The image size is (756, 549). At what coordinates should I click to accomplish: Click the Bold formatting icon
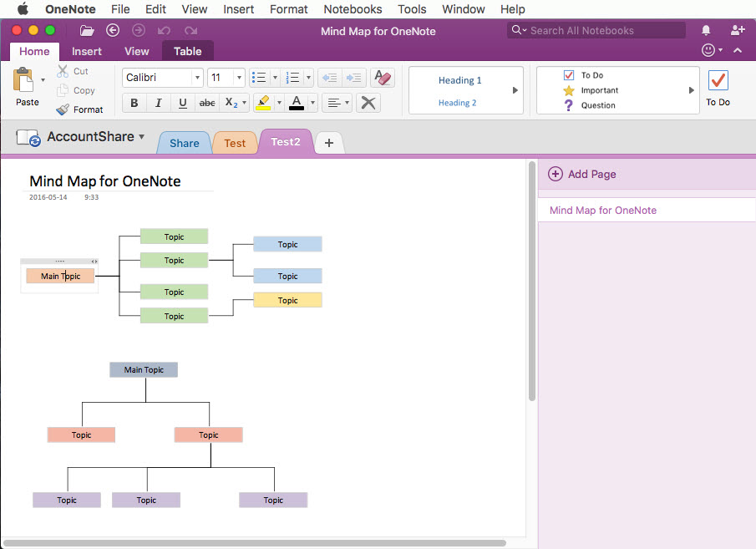[134, 103]
